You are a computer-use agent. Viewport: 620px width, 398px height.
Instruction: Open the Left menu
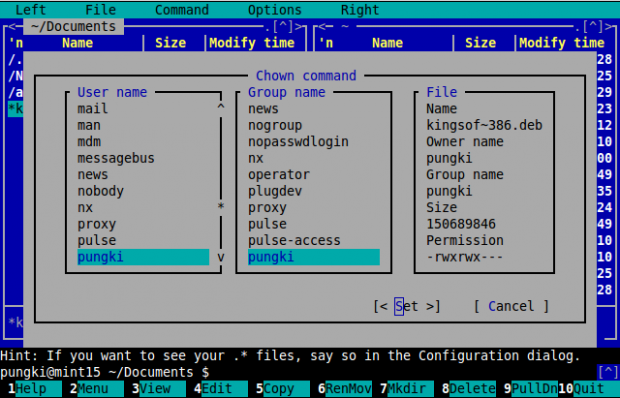point(30,10)
